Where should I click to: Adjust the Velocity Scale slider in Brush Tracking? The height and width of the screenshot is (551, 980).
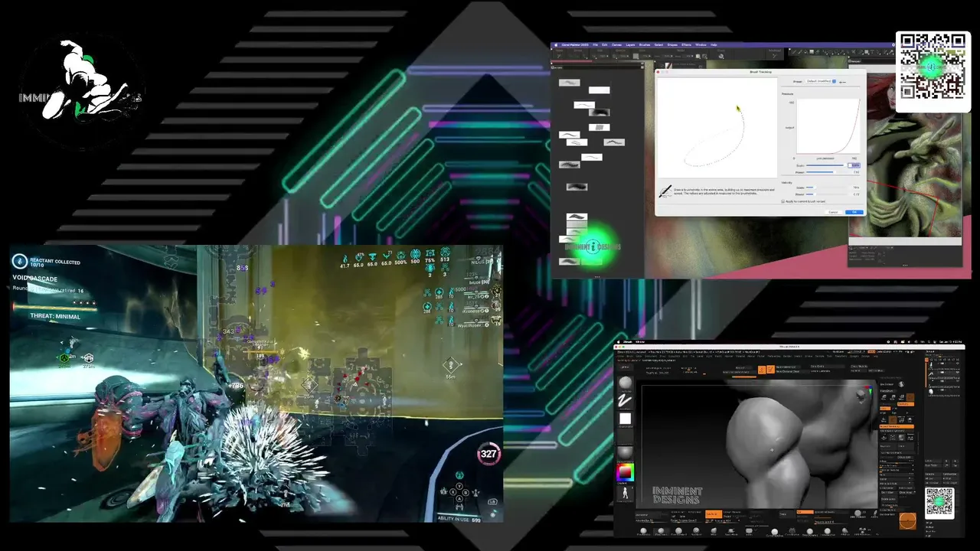click(x=825, y=187)
